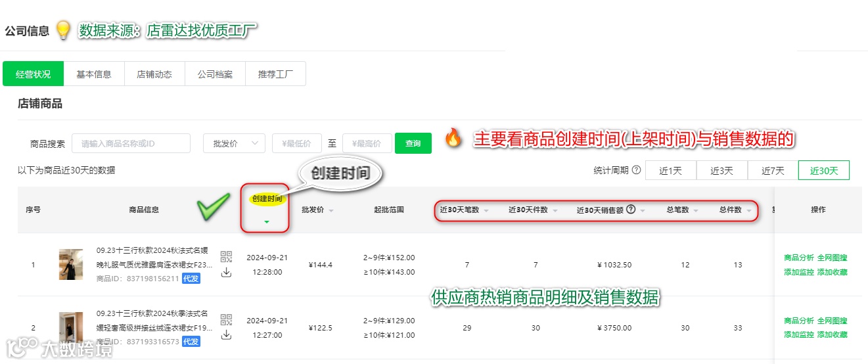
Task: Open 全网图搜 for product row 1
Action: click(x=832, y=258)
